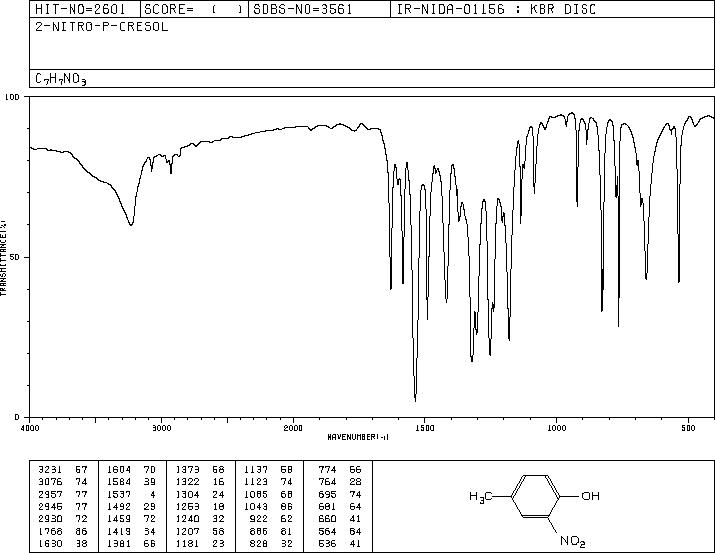Screen dimensions: 715x553
Task: Select the 828 peak table entry
Action: (271, 544)
